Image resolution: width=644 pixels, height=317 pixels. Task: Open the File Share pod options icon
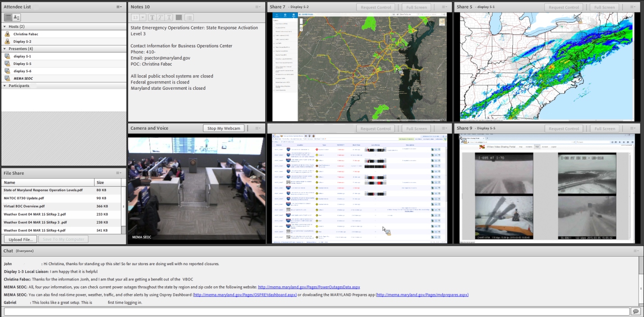pos(119,173)
